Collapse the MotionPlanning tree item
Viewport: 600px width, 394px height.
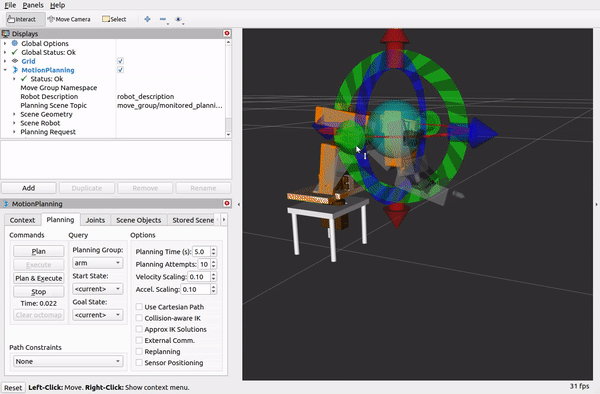click(x=5, y=70)
